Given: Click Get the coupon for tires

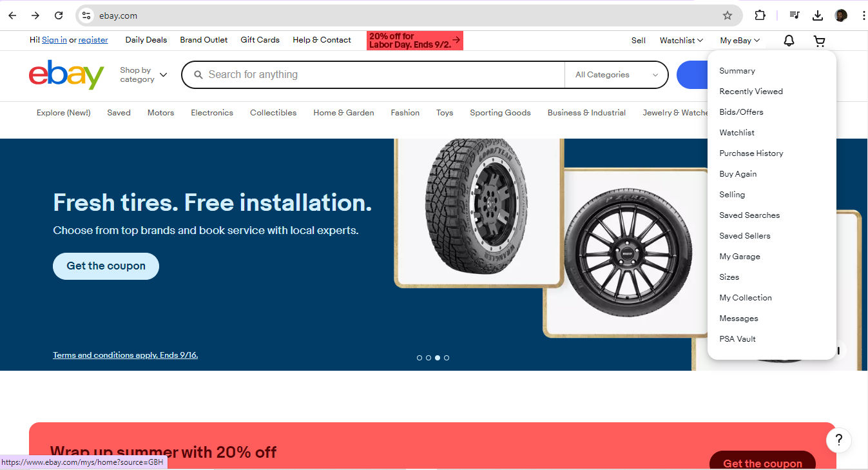Looking at the screenshot, I should (x=105, y=266).
